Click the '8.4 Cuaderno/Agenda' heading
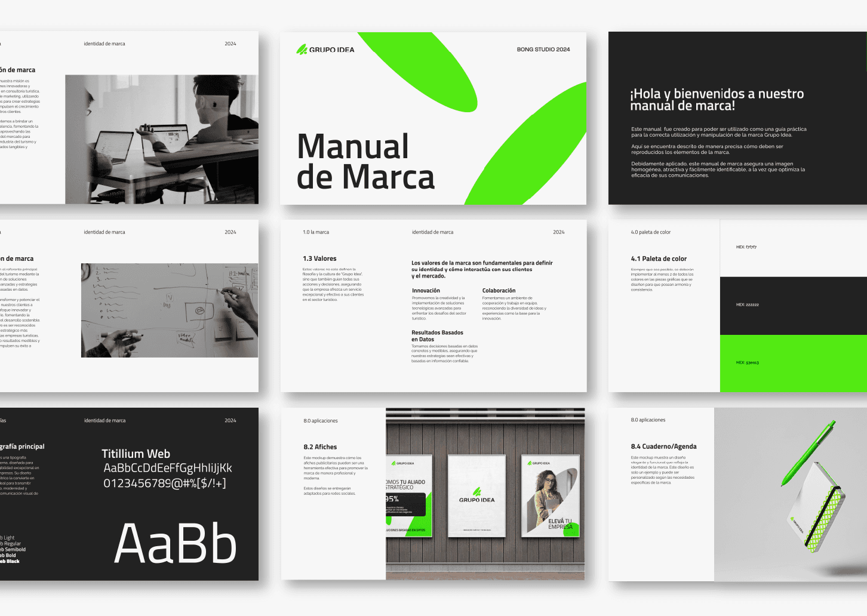The height and width of the screenshot is (616, 867). coord(663,446)
